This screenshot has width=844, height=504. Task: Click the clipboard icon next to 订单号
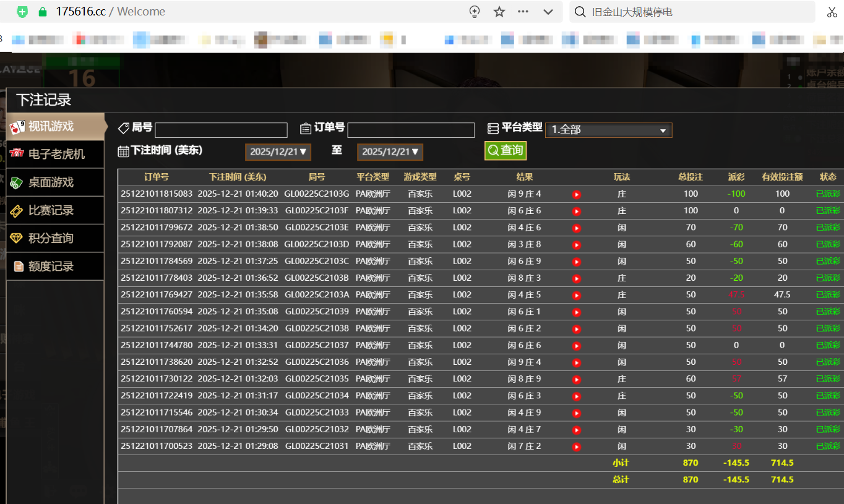coord(306,128)
